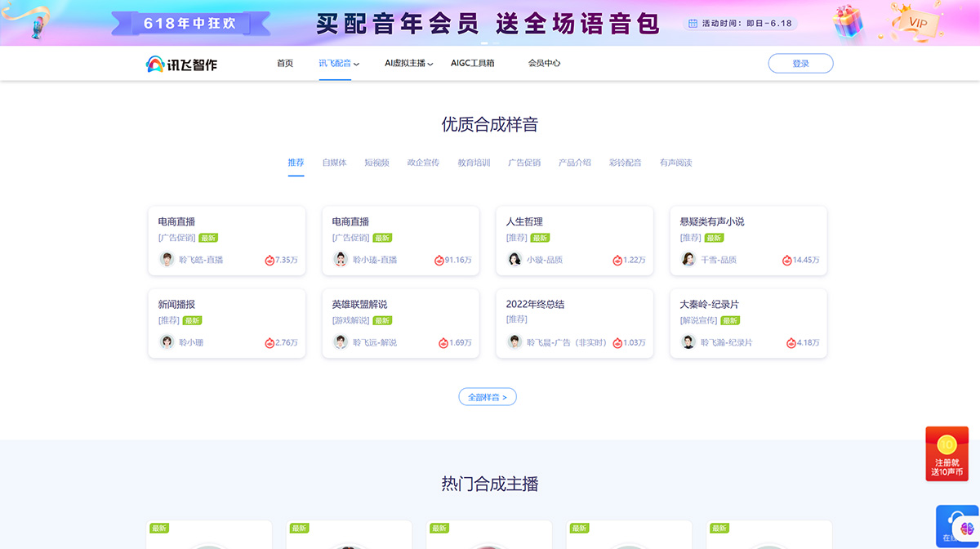Click the 全部样音 button
The width and height of the screenshot is (980, 549).
coord(488,396)
